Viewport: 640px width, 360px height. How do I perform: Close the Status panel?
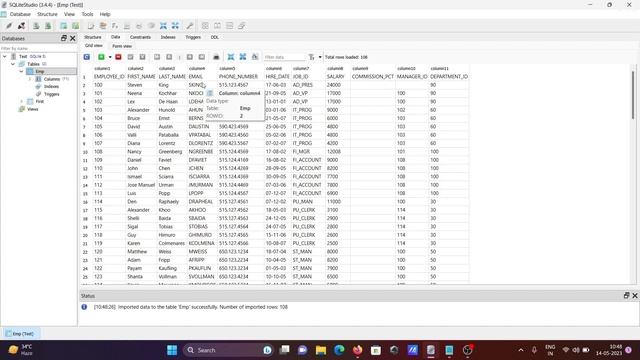[x=635, y=296]
